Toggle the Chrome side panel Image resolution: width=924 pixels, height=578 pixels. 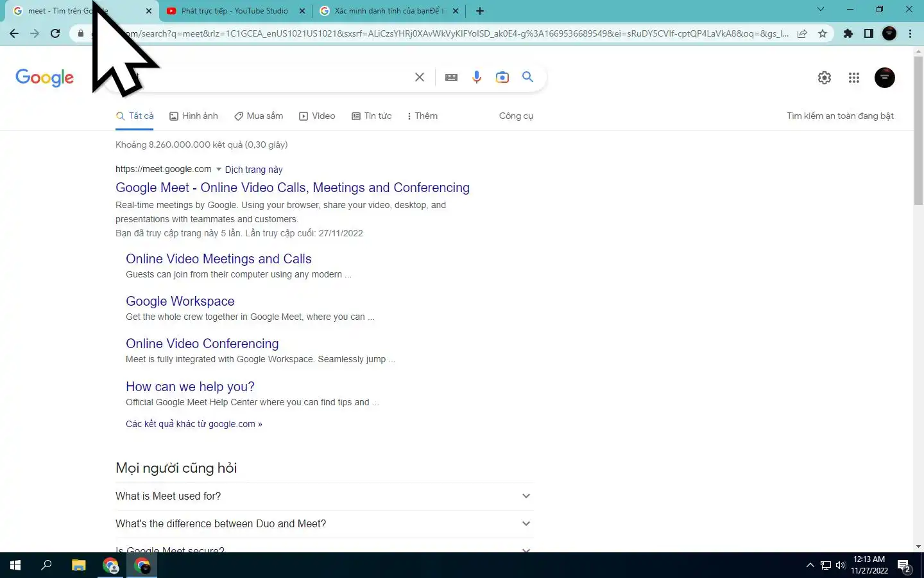click(x=869, y=33)
